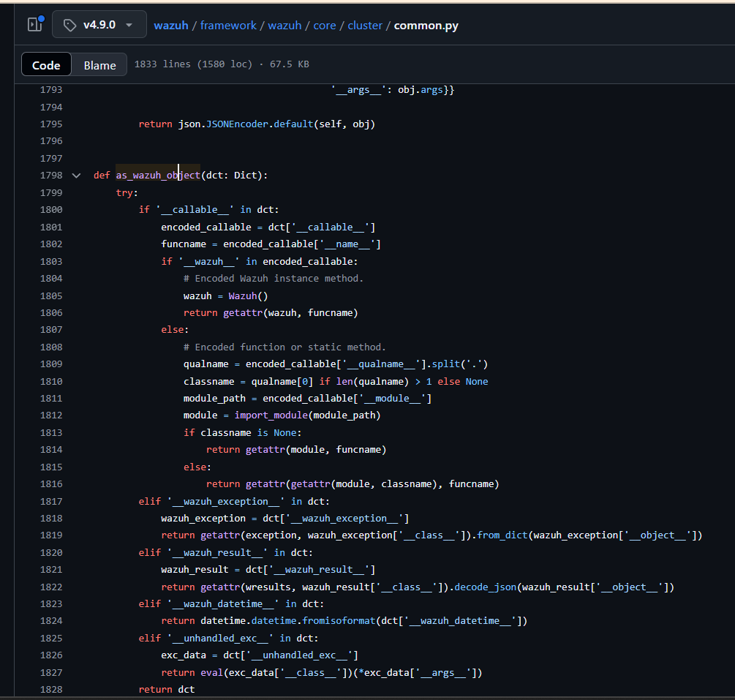
Task: Click 'return dct' on line 1828
Action: 167,690
